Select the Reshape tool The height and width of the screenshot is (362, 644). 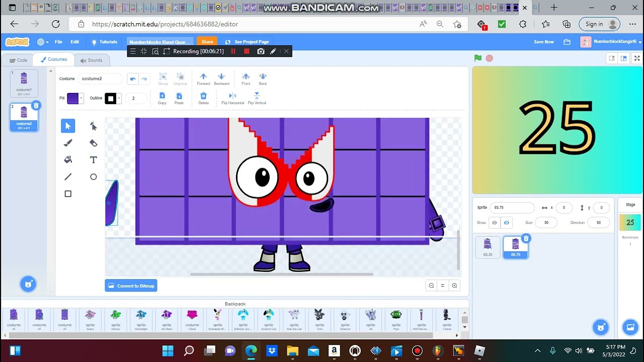point(93,126)
